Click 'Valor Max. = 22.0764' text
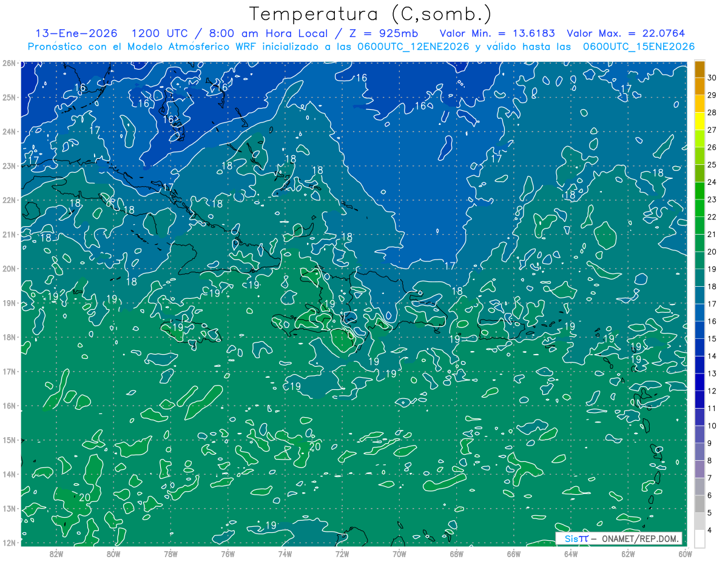 click(626, 34)
